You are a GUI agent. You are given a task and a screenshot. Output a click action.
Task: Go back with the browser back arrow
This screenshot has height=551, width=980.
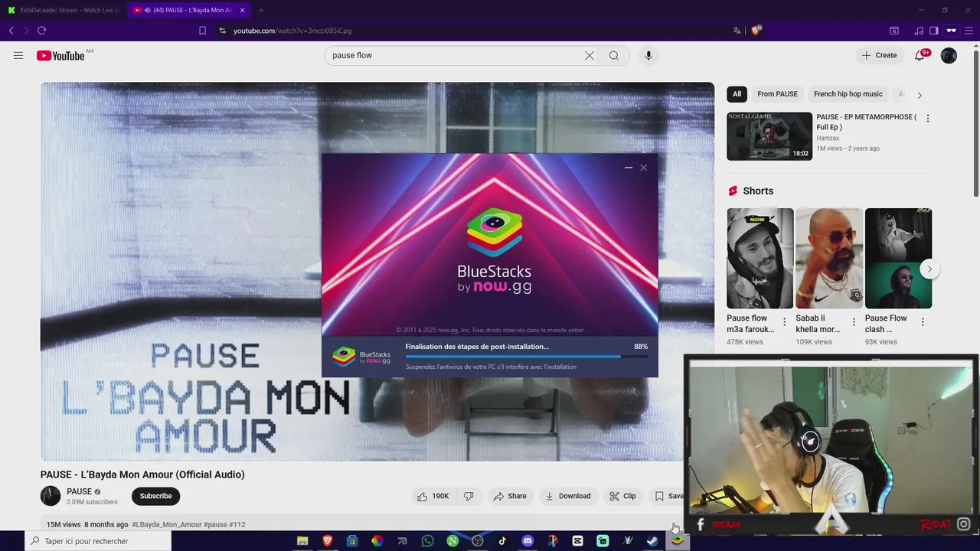point(11,31)
